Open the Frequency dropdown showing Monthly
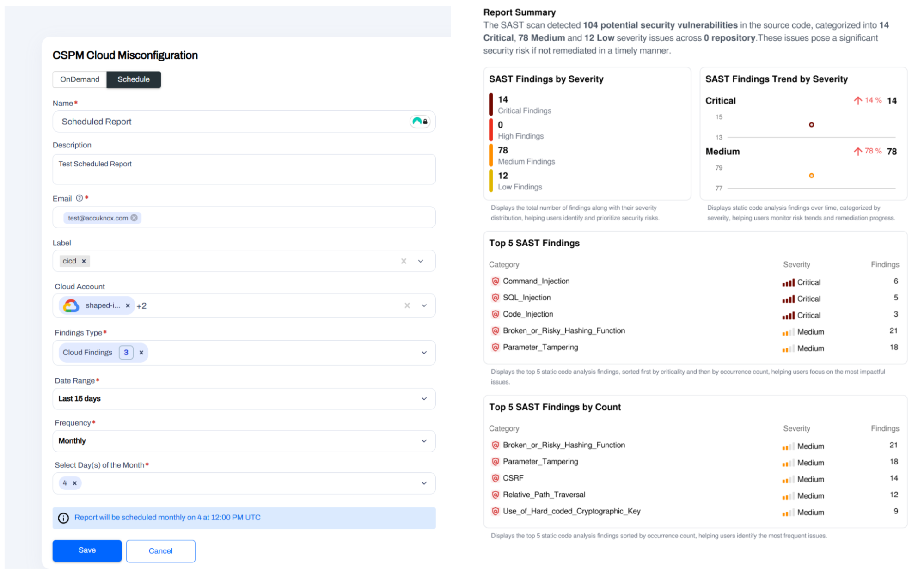This screenshot has height=574, width=924. click(424, 441)
